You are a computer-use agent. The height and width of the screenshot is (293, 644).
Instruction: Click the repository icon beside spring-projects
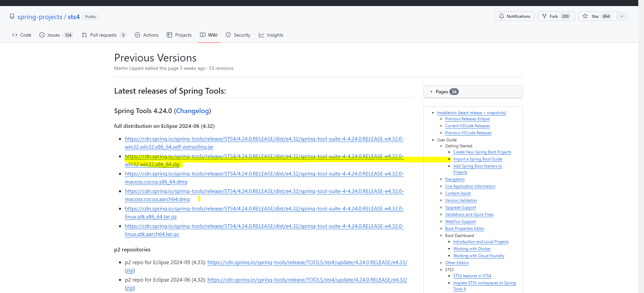point(12,16)
